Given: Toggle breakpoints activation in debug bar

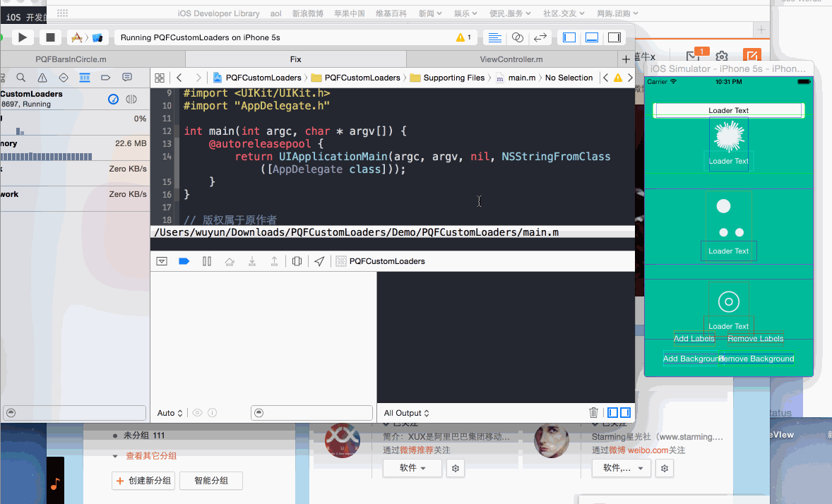Looking at the screenshot, I should (x=184, y=261).
